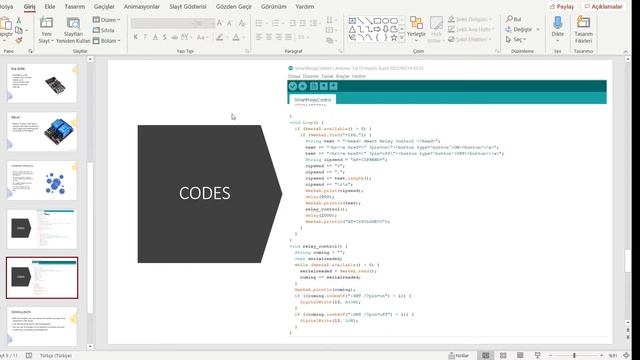
Task: Click fit slide to window icon
Action: point(626,356)
